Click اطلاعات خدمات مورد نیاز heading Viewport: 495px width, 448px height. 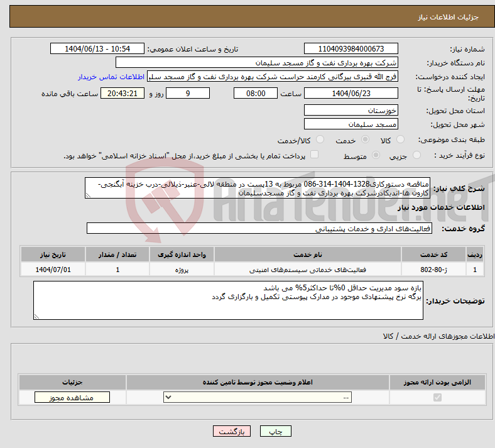point(441,207)
